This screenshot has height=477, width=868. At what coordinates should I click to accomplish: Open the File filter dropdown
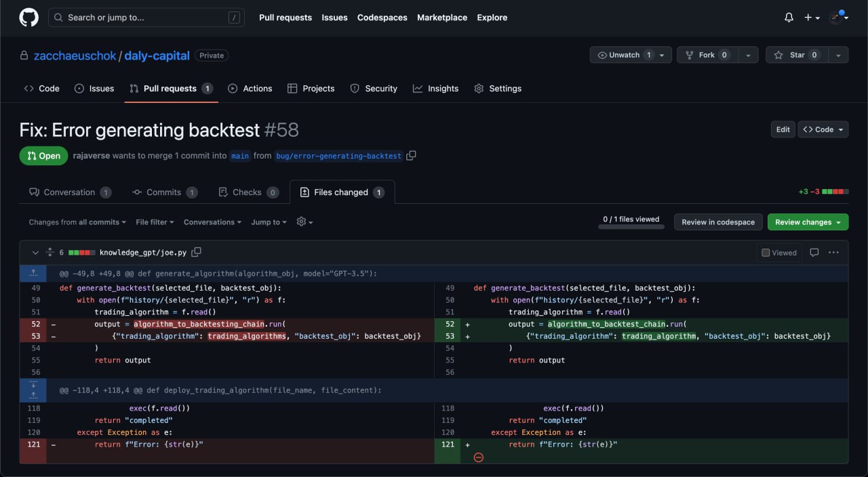pos(155,222)
